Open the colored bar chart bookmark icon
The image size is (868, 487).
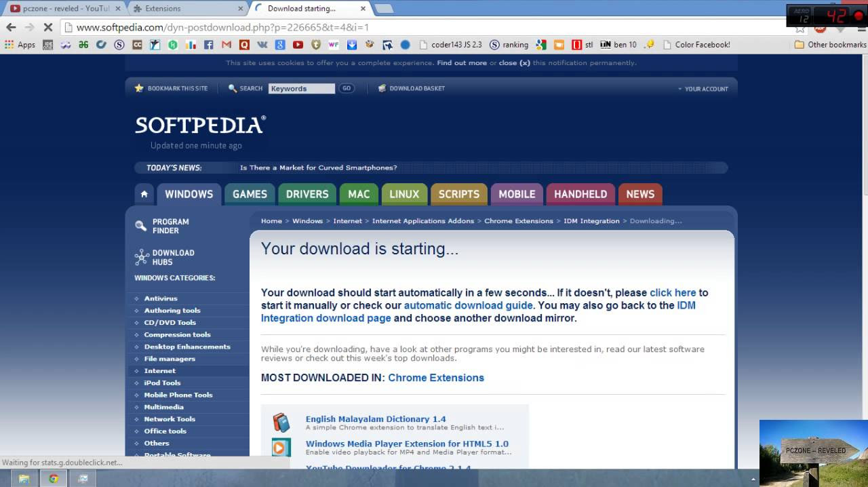(191, 45)
